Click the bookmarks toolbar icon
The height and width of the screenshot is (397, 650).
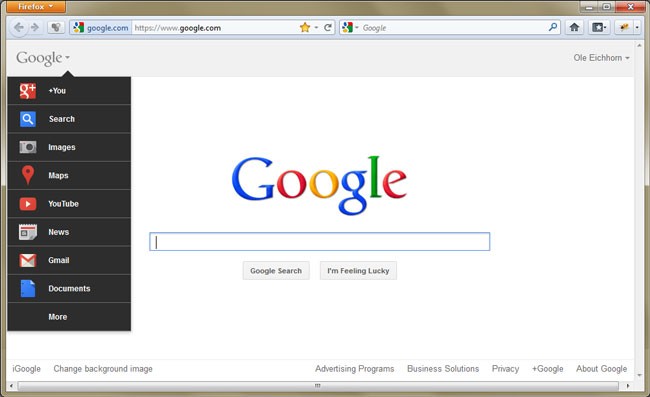(x=599, y=28)
